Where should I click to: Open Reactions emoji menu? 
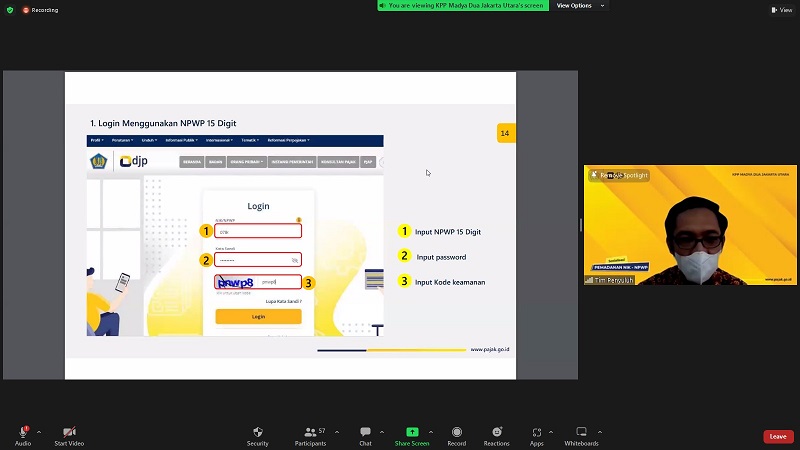[x=496, y=432]
